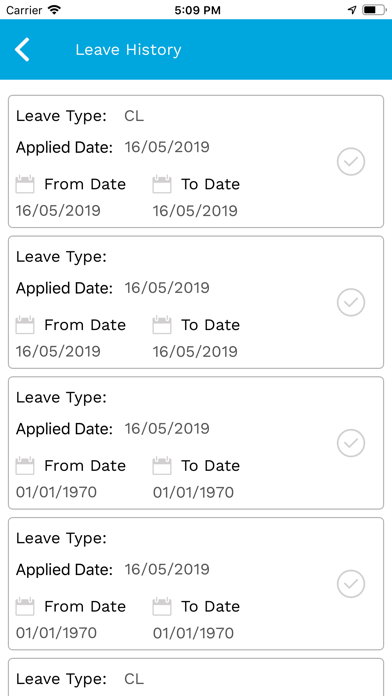Image resolution: width=392 pixels, height=696 pixels.
Task: Select From Date value 01/01/1970 in third card
Action: point(56,492)
